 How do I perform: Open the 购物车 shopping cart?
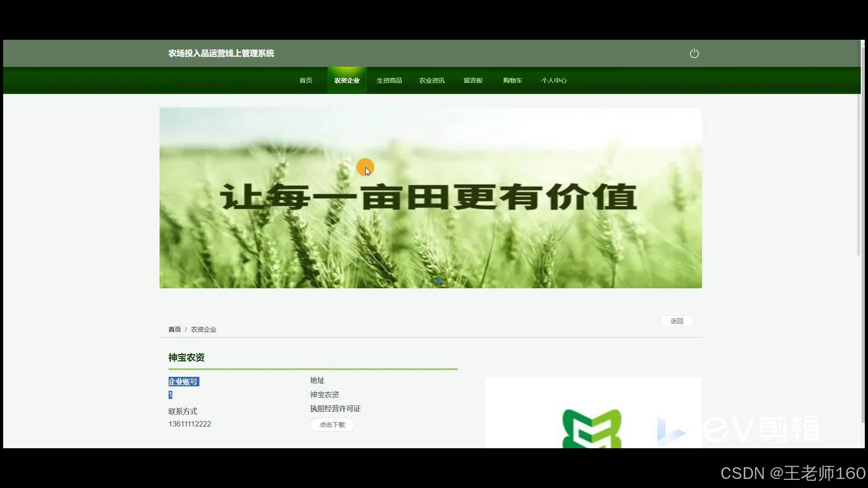512,80
